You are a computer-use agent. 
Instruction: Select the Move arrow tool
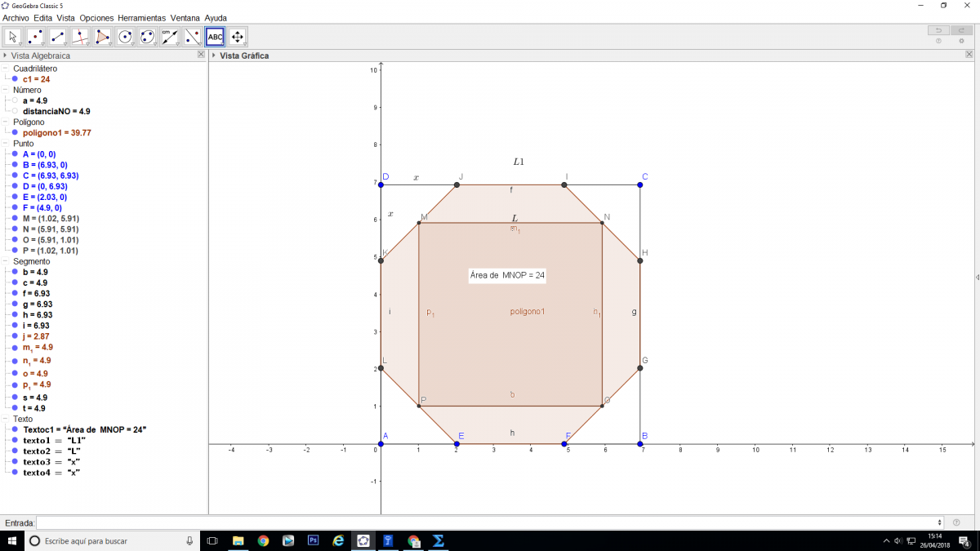click(x=13, y=37)
